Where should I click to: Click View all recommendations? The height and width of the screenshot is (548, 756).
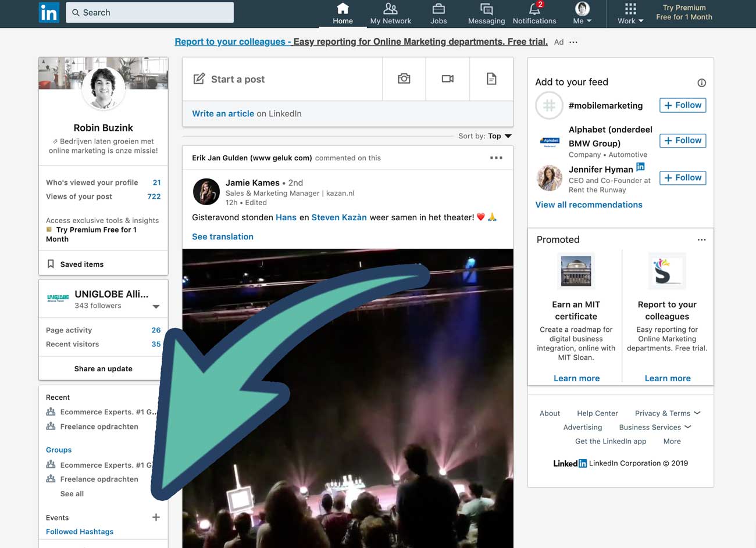pos(589,205)
